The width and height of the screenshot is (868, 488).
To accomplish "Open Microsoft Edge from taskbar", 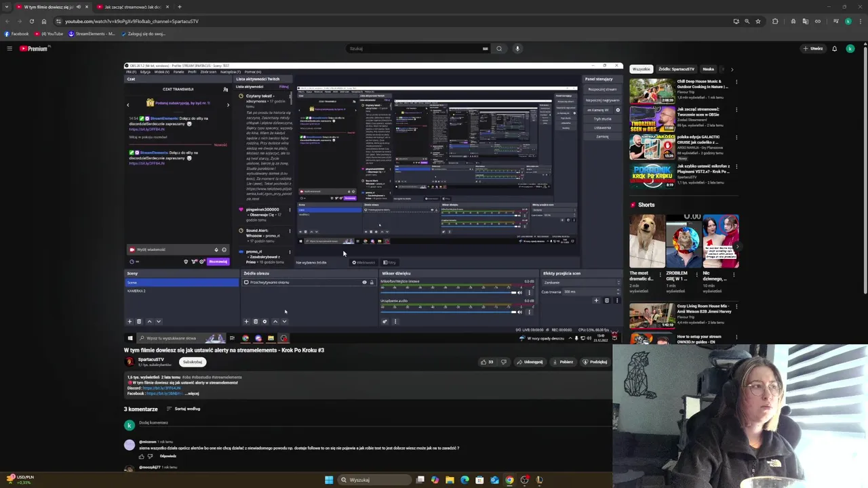I will point(465,480).
